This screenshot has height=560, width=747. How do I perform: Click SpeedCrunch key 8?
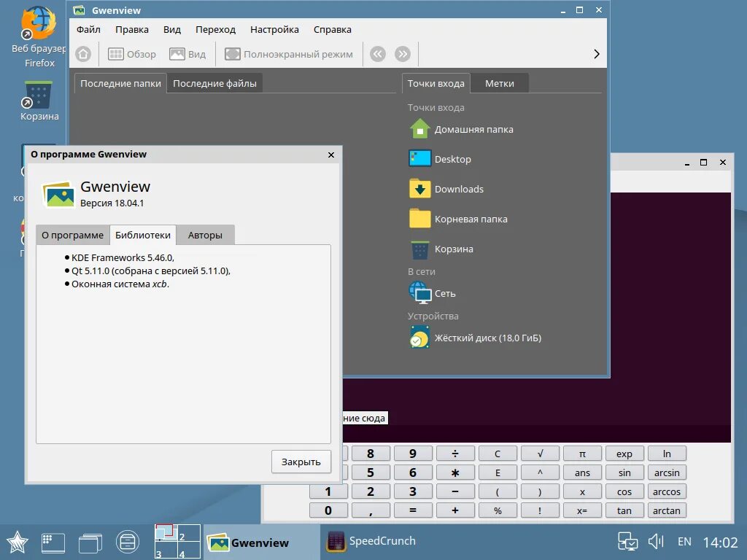(x=371, y=454)
